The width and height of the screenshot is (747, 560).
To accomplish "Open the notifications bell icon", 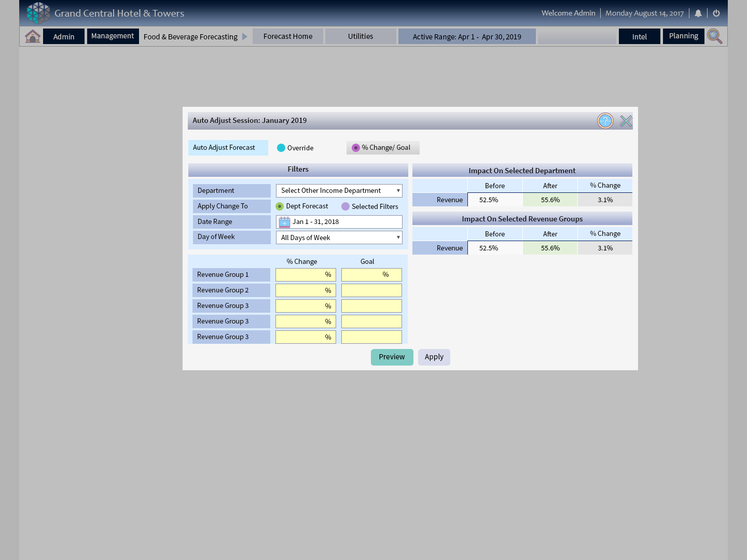I will click(x=698, y=13).
